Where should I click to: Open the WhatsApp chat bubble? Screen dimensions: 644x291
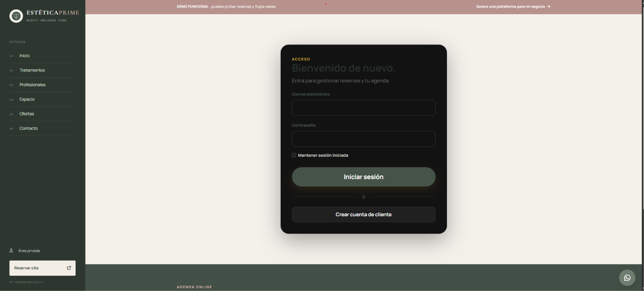pyautogui.click(x=627, y=278)
